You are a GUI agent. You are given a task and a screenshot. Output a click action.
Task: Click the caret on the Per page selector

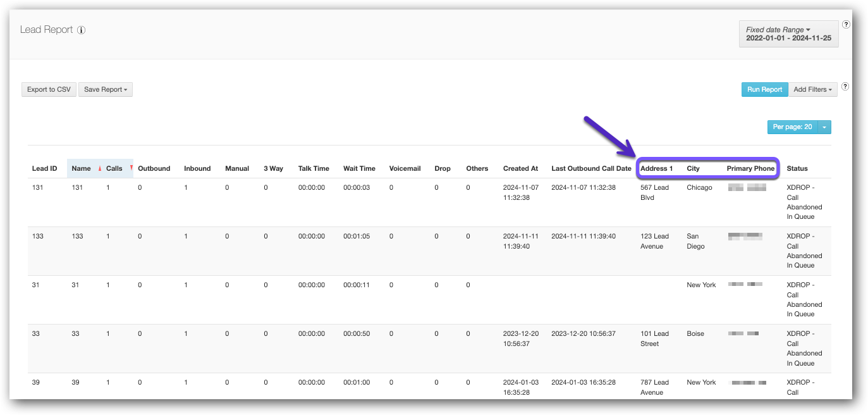[x=824, y=127]
